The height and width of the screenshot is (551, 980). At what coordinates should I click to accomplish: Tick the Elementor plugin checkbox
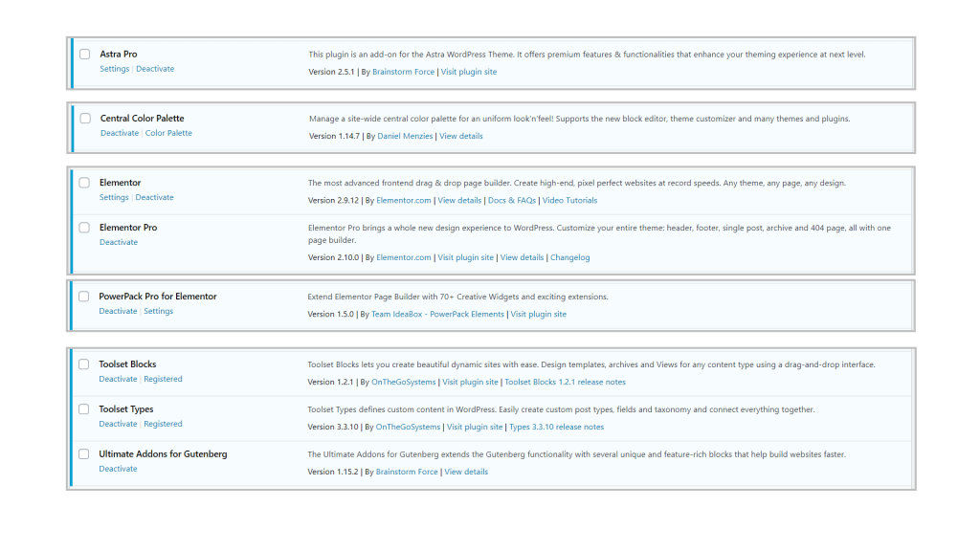84,183
